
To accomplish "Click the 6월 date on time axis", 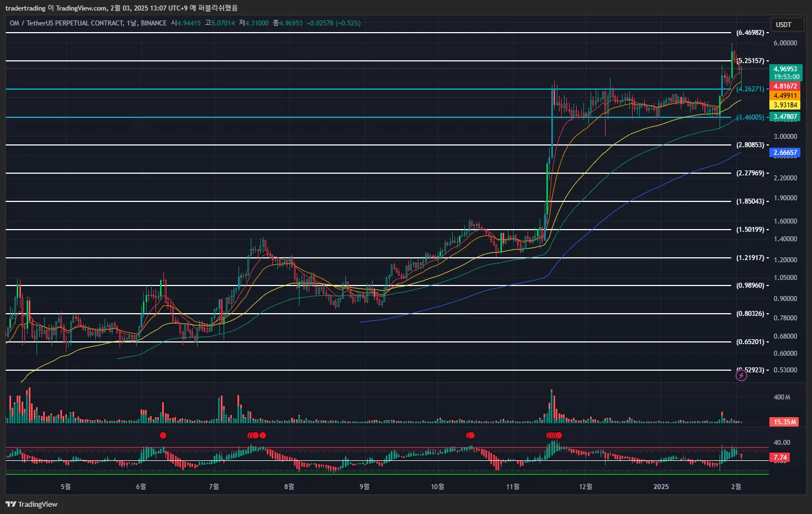I will [141, 487].
